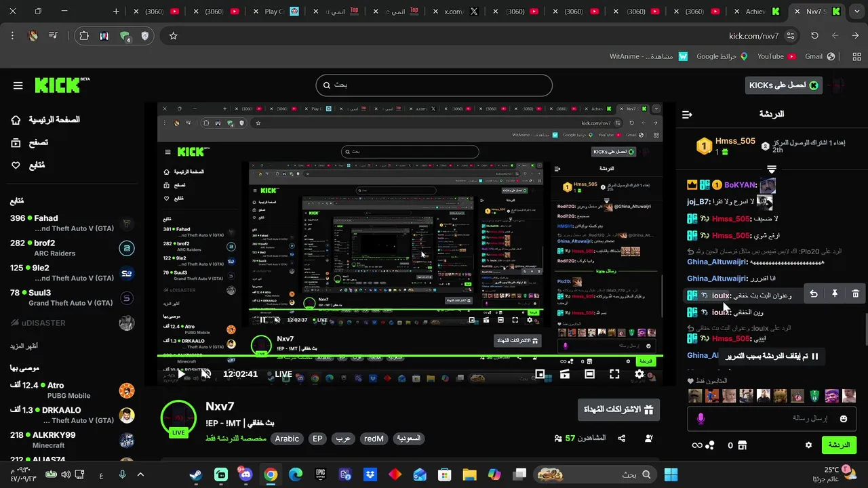Click the KICK beta logo

tap(62, 85)
